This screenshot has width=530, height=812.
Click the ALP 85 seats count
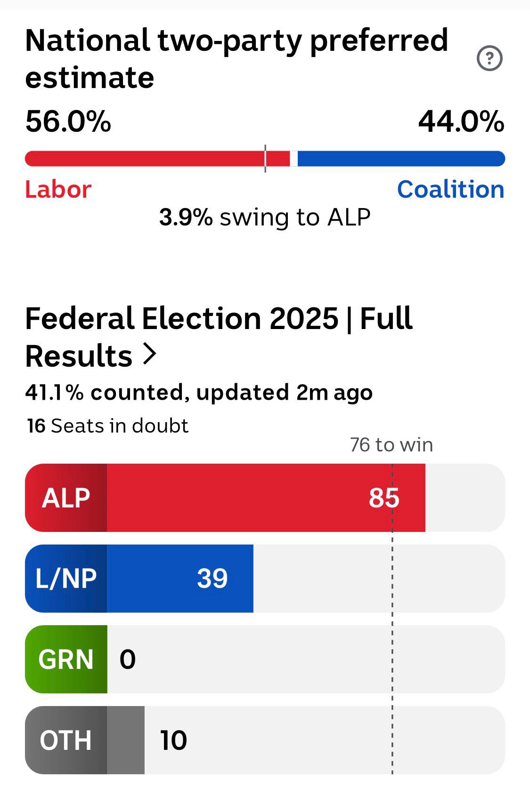384,498
